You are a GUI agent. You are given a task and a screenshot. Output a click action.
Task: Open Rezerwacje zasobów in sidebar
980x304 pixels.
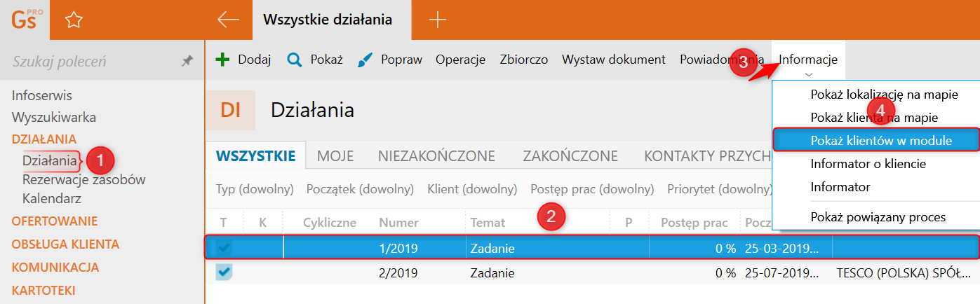tap(83, 179)
